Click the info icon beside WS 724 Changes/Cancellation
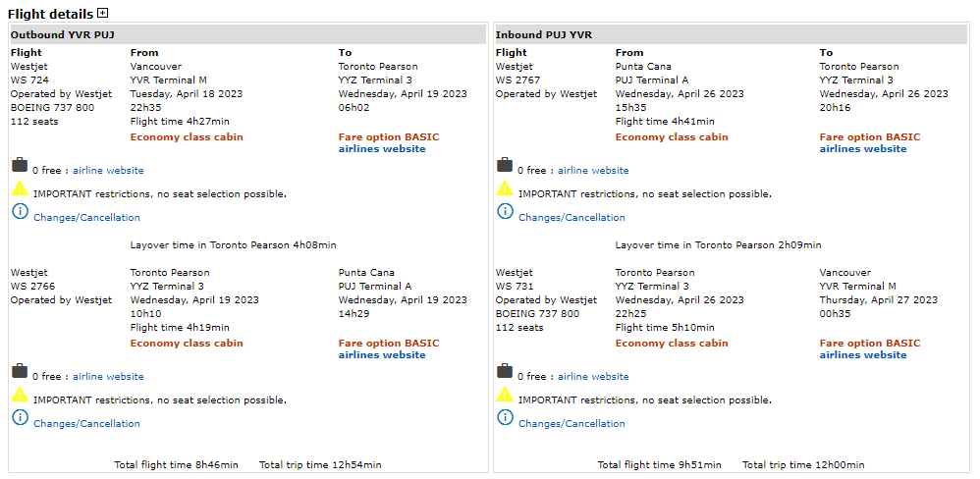The width and height of the screenshot is (980, 479). pyautogui.click(x=20, y=211)
